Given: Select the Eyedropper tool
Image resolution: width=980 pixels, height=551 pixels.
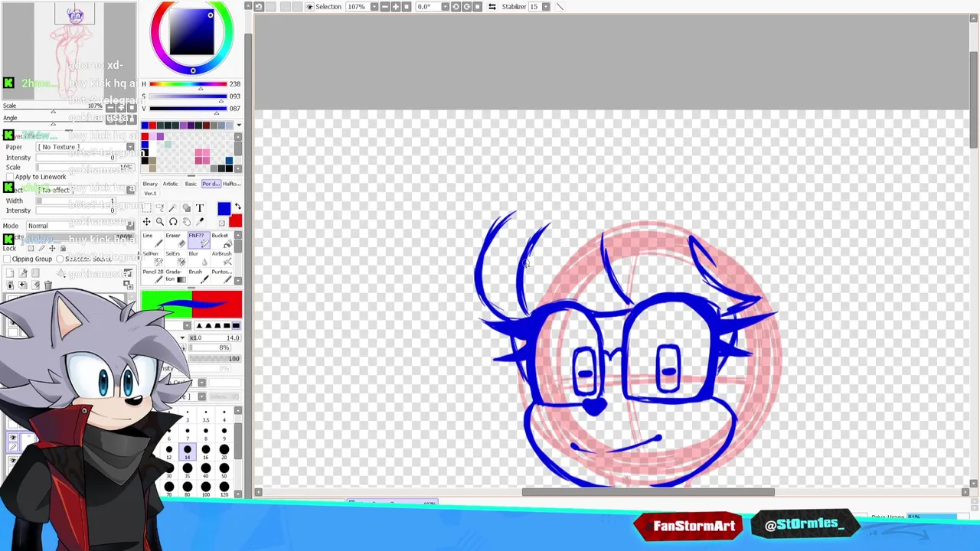Looking at the screenshot, I should pyautogui.click(x=200, y=222).
